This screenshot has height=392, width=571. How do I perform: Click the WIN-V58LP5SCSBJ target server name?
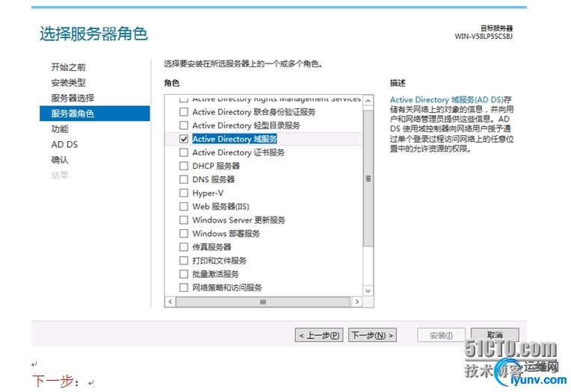[x=484, y=36]
